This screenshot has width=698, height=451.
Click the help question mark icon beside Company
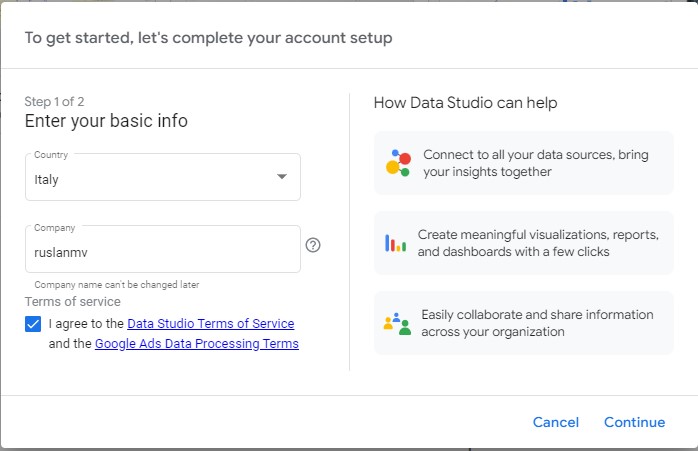313,245
